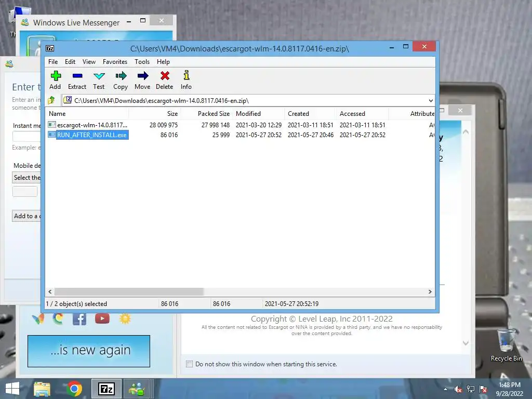Click the sun weather icon in Messenger

125,319
